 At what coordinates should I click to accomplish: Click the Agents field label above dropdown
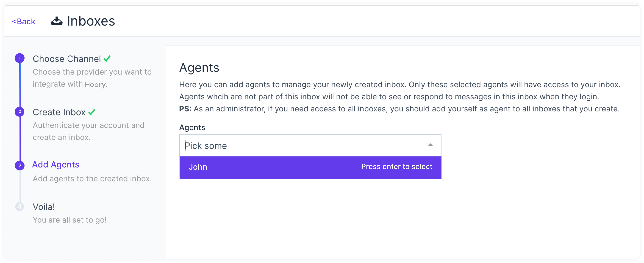point(192,128)
